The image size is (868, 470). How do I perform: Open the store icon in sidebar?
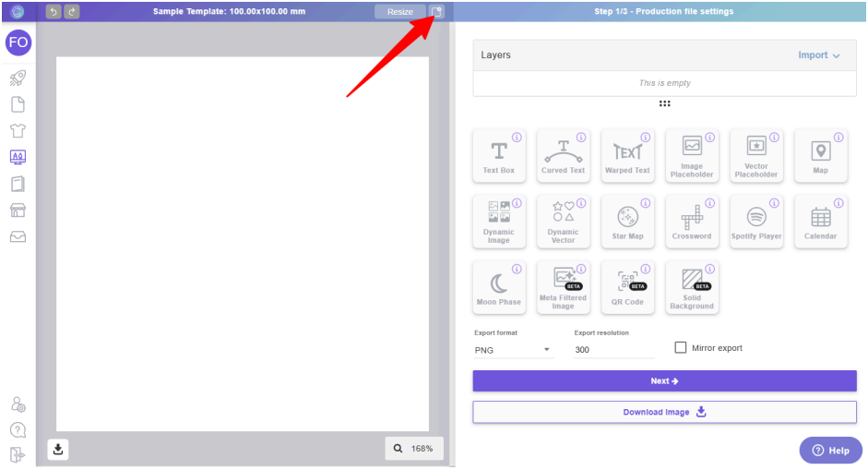tap(18, 210)
